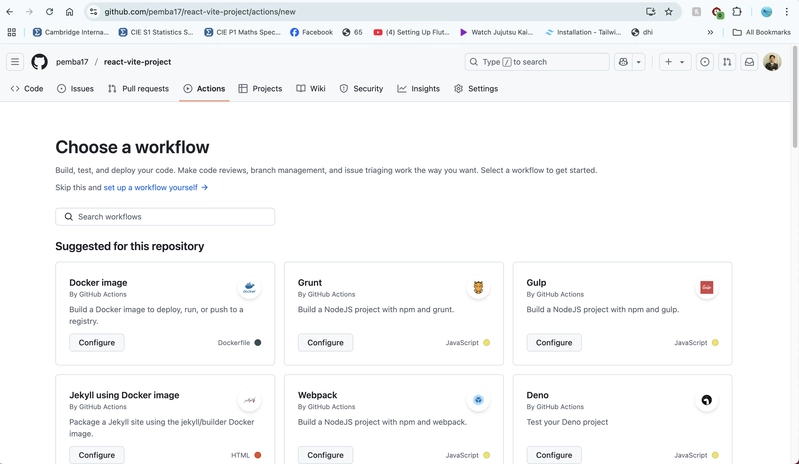
Task: Open the create new plus dropdown
Action: (675, 62)
